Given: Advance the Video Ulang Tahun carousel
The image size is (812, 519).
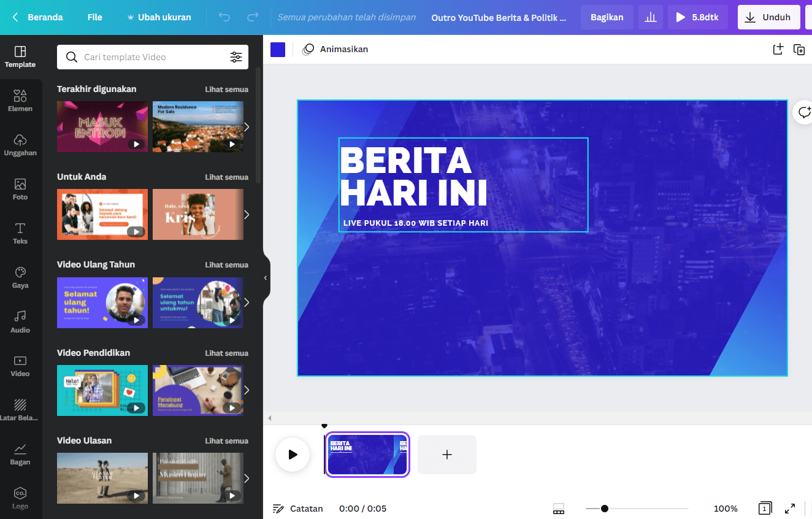Looking at the screenshot, I should 247,302.
